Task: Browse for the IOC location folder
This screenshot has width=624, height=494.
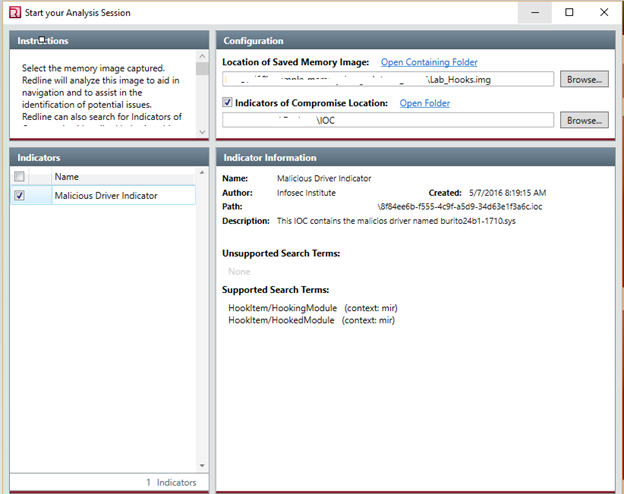Action: 583,120
